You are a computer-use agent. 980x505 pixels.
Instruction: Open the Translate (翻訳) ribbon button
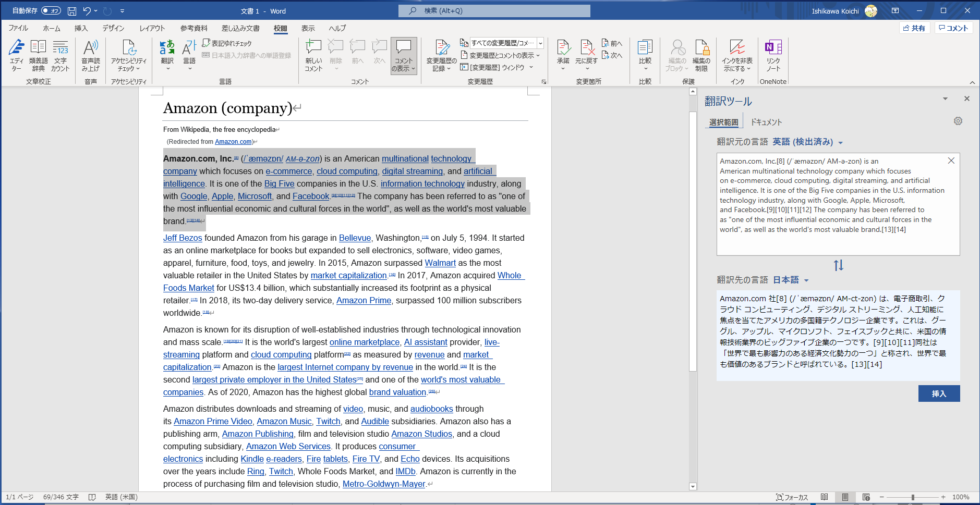(167, 55)
